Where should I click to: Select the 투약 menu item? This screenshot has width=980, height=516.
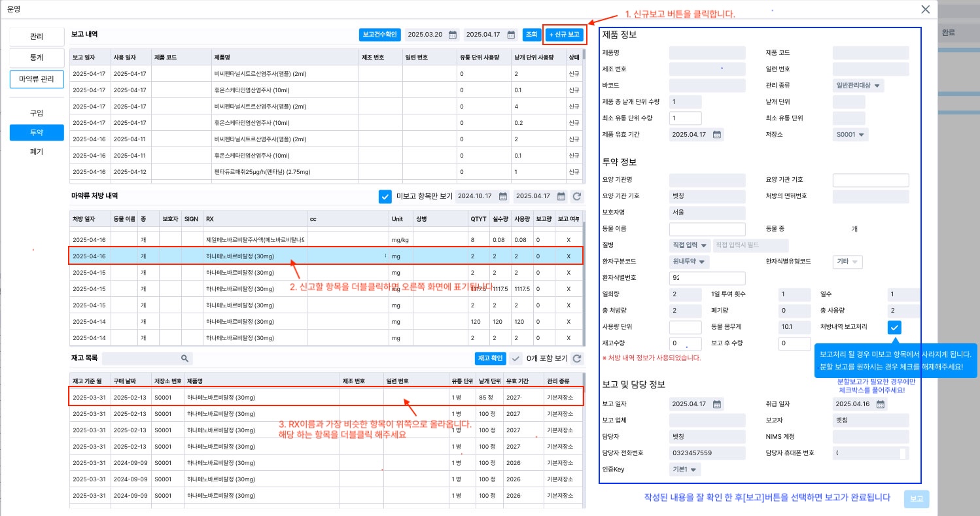(x=37, y=133)
